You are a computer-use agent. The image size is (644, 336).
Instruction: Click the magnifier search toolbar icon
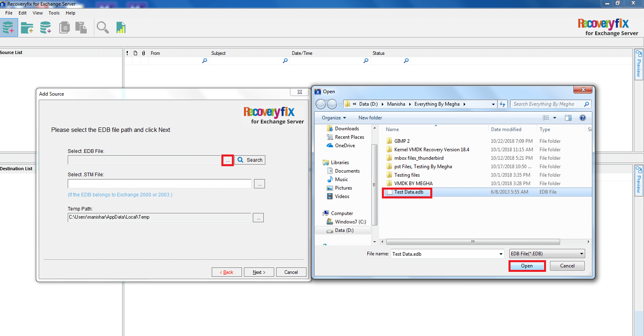coord(102,27)
